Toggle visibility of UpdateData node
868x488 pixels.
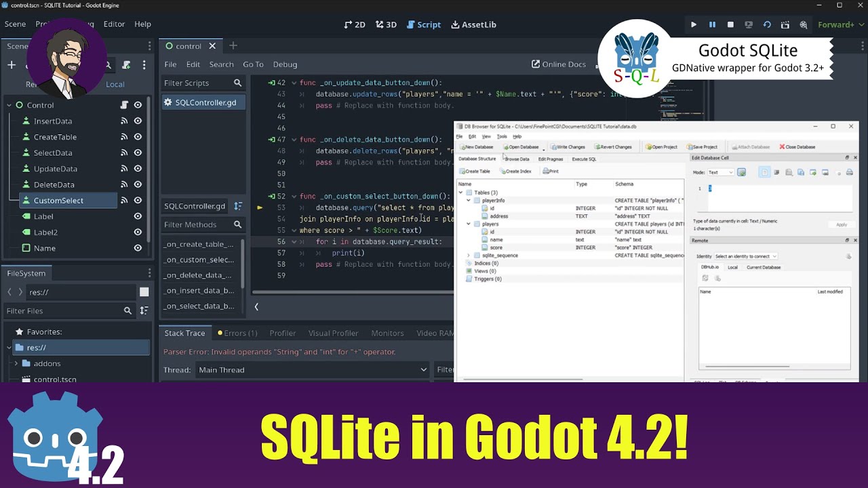tap(138, 169)
